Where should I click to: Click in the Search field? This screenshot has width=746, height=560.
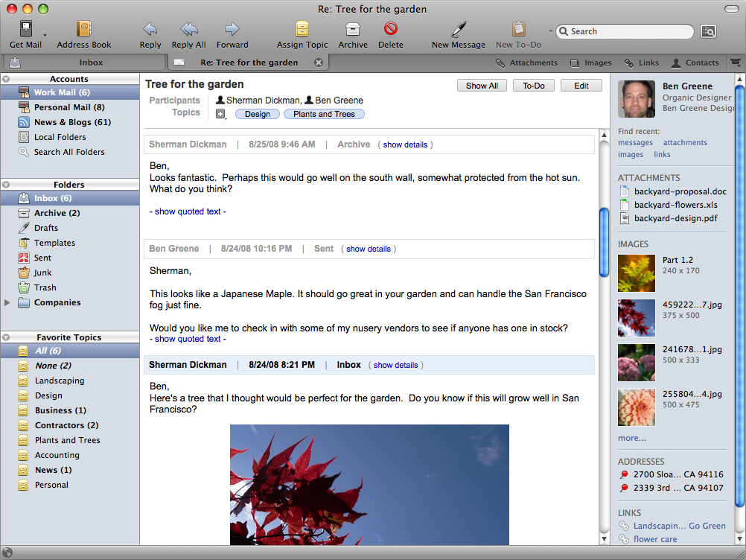tap(625, 31)
